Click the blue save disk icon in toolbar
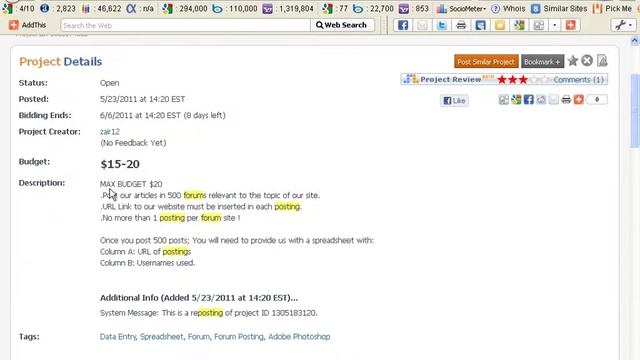 (x=480, y=25)
